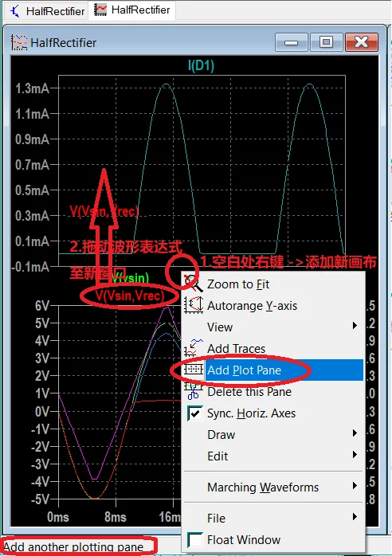The width and height of the screenshot is (392, 556).
Task: Click the waveform tab plot icon
Action: 100,10
